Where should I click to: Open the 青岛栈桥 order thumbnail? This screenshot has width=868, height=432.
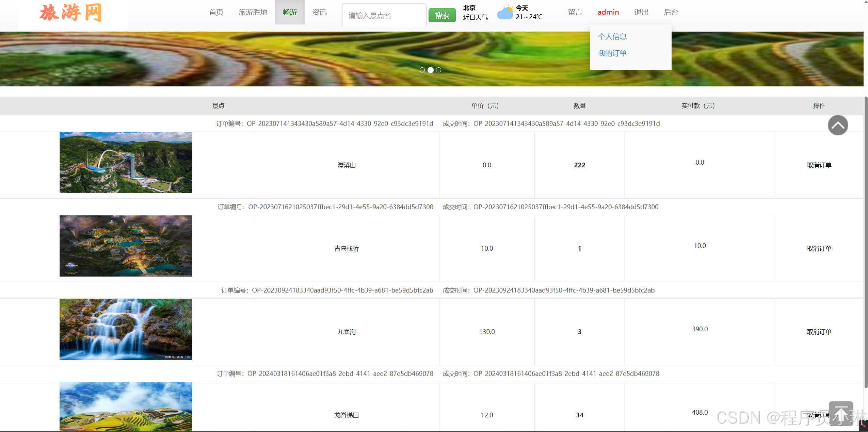pyautogui.click(x=126, y=246)
